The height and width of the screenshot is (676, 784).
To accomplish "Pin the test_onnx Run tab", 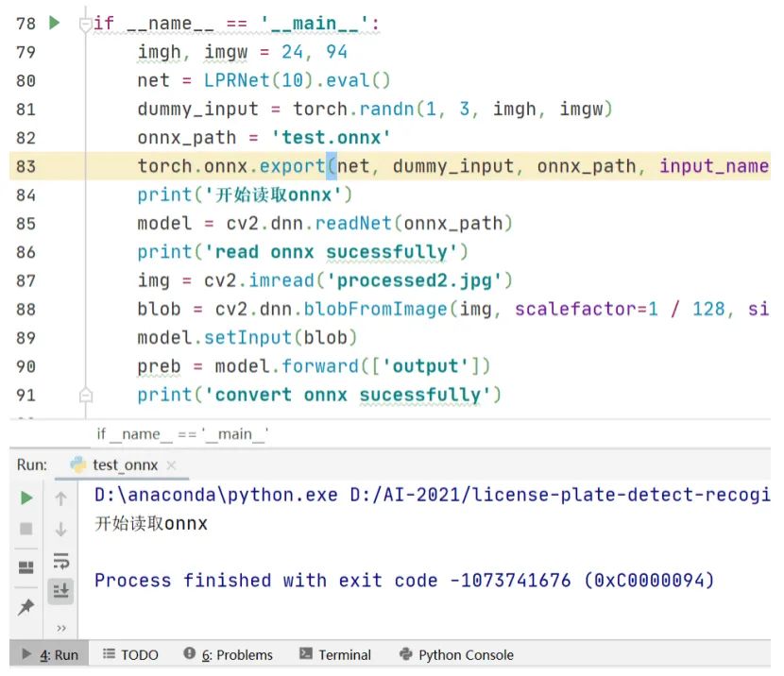I will pos(26,606).
